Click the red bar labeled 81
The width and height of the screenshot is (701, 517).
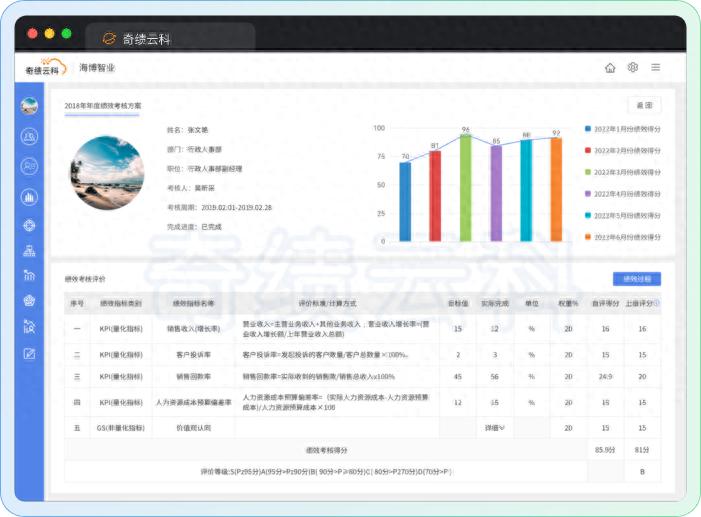[435, 196]
